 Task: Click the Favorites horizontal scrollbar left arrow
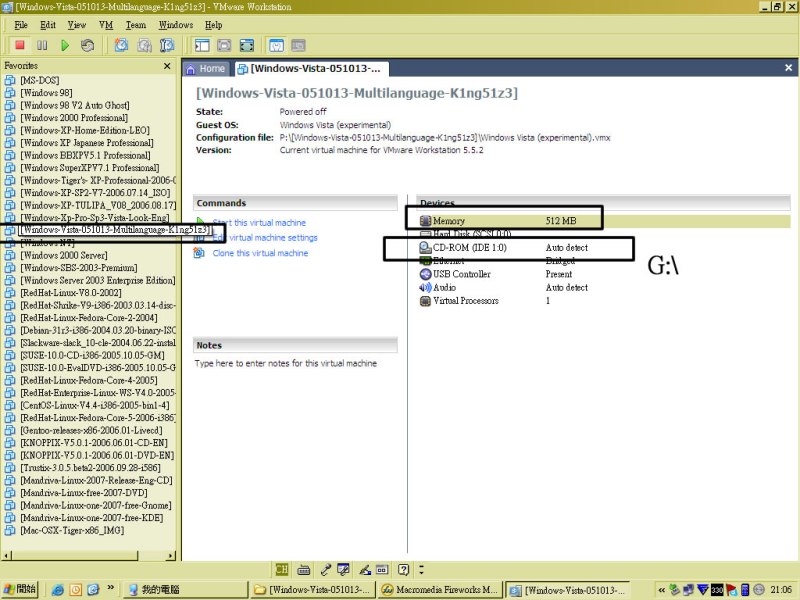[7, 556]
